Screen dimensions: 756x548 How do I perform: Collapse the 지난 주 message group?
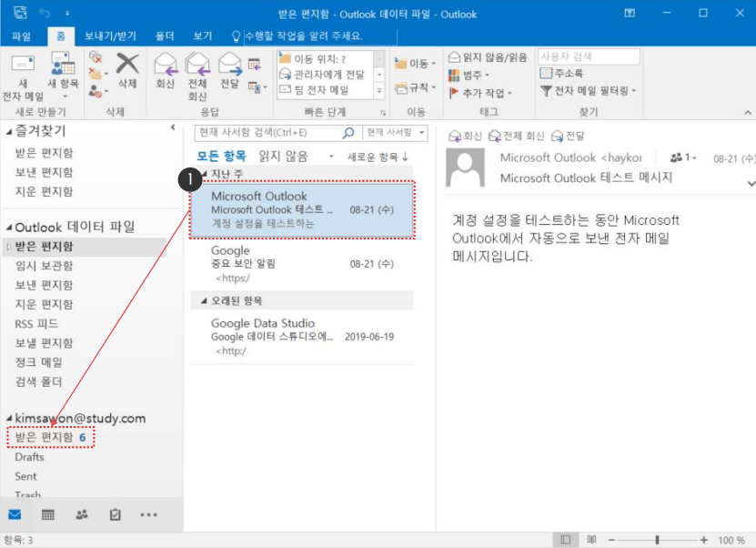[204, 174]
